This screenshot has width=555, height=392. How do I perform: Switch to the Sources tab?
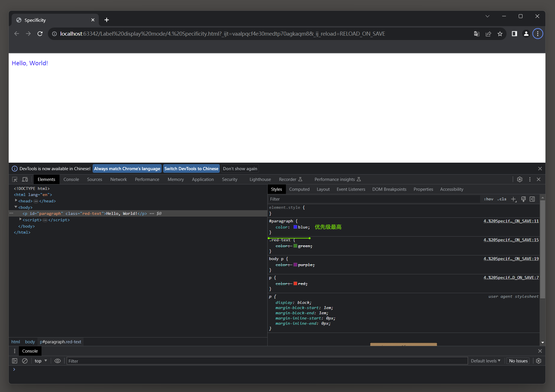pyautogui.click(x=95, y=179)
